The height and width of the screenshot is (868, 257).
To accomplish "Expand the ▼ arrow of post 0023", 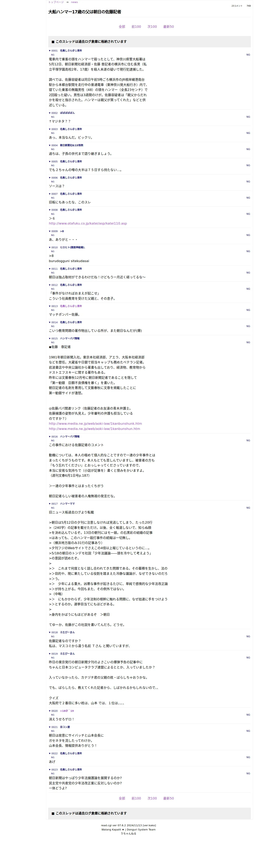I will tap(50, 769).
